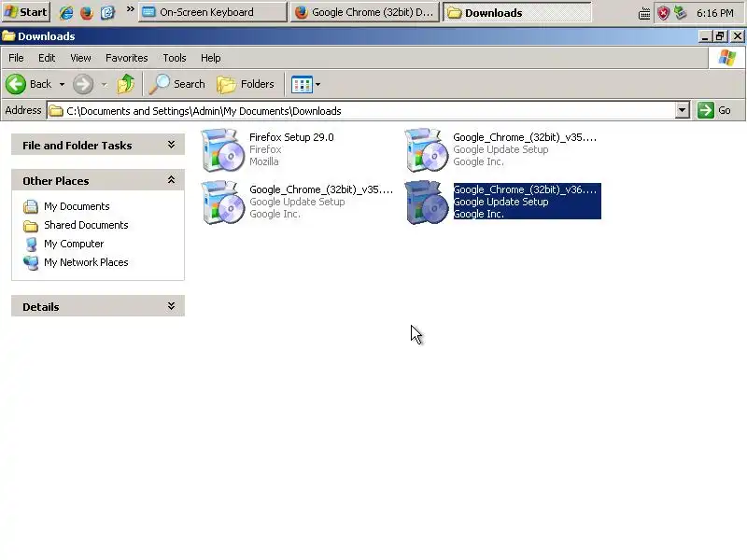Show more quick launch items chevron
747x560 pixels.
(x=130, y=9)
